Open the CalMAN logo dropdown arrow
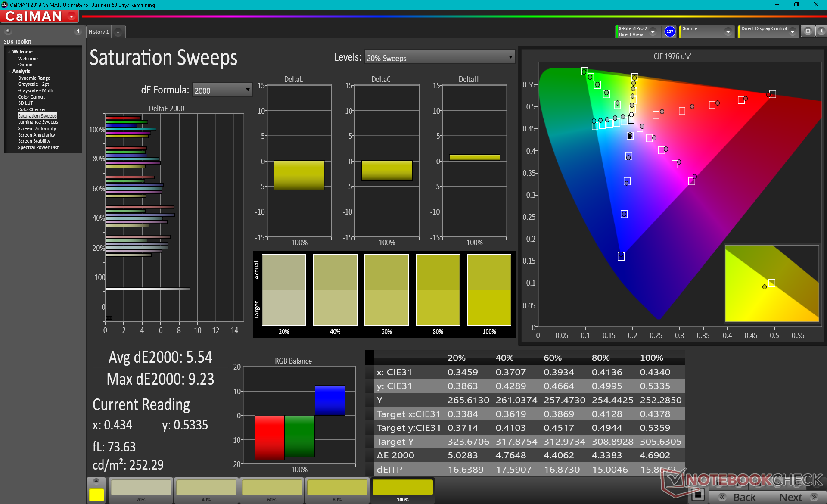This screenshot has height=504, width=827. [72, 16]
